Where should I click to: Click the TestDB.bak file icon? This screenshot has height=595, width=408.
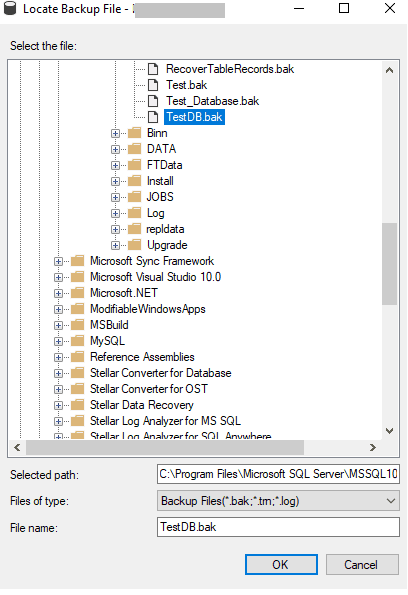coord(153,117)
